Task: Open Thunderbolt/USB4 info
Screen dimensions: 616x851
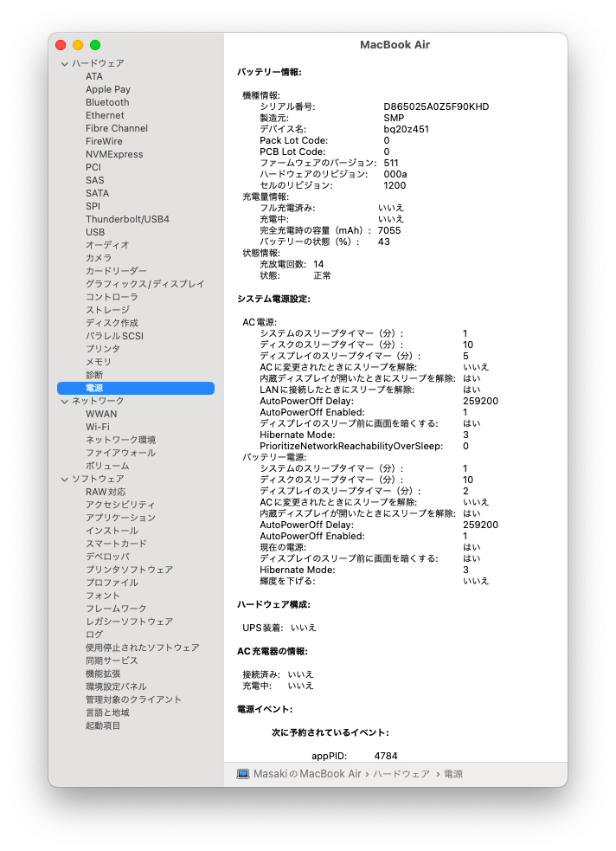Action: 127,220
